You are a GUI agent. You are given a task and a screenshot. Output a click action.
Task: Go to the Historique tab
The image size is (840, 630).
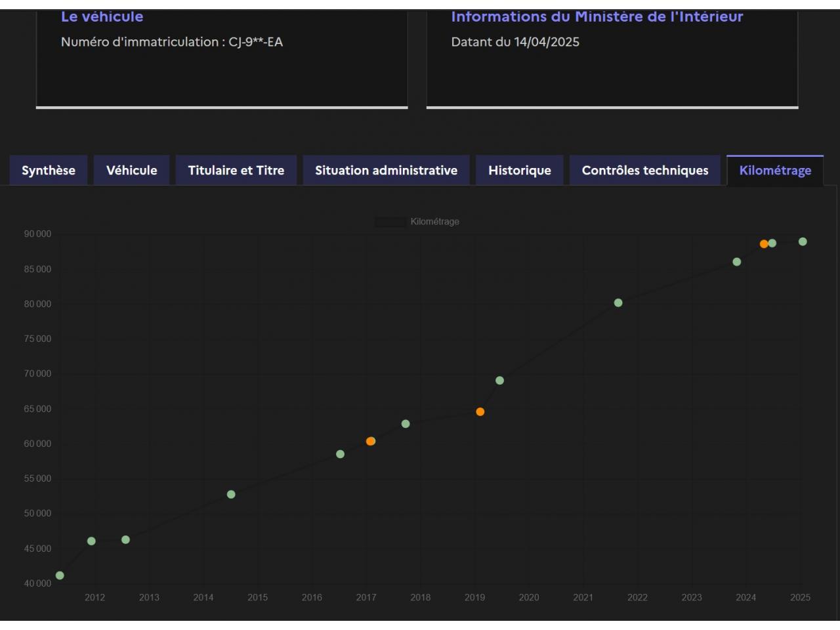[519, 171]
